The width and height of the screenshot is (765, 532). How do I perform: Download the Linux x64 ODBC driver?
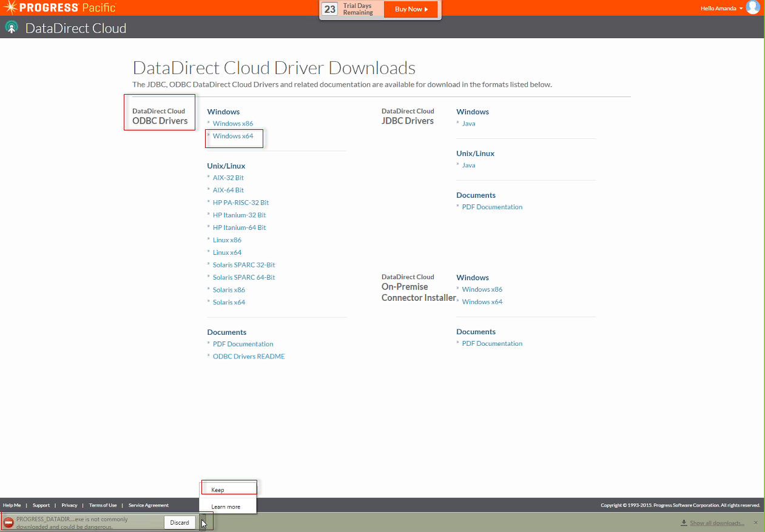(227, 252)
